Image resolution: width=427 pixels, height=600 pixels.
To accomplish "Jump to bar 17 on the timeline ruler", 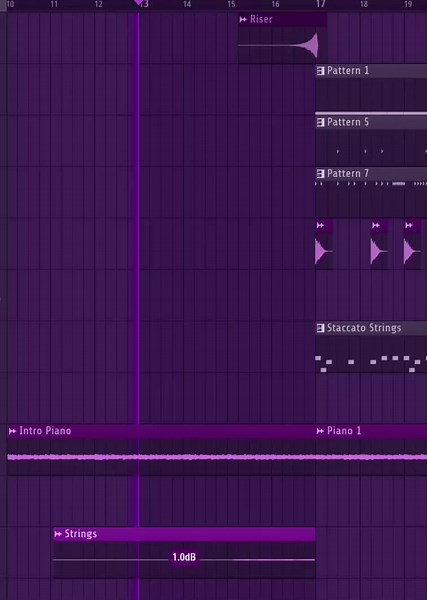I will pos(320,4).
